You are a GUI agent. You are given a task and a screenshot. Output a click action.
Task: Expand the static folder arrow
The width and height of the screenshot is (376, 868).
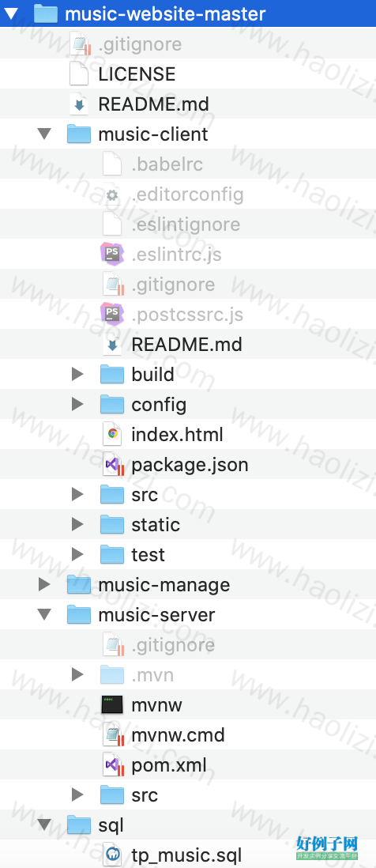[77, 525]
